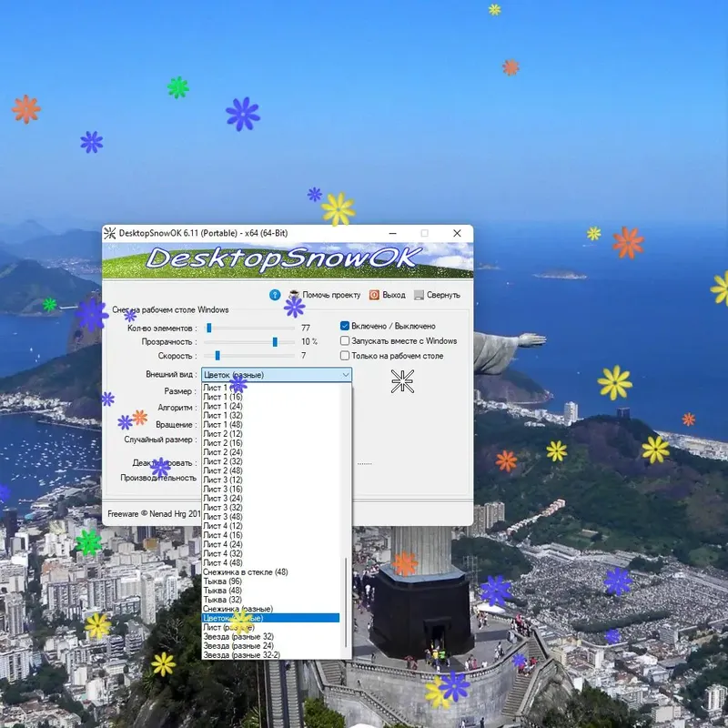Screen dimensions: 728x728
Task: Select Снежинка (разные) option
Action: [270, 609]
